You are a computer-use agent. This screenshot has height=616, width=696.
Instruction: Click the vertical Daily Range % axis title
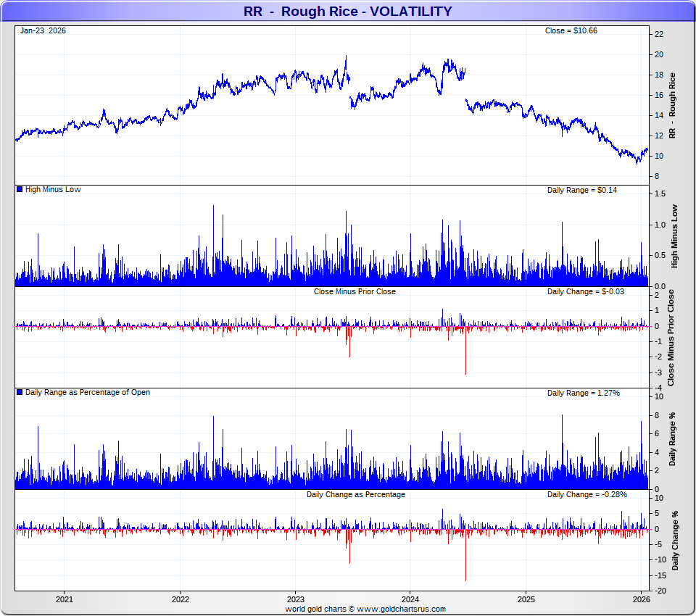tap(672, 440)
